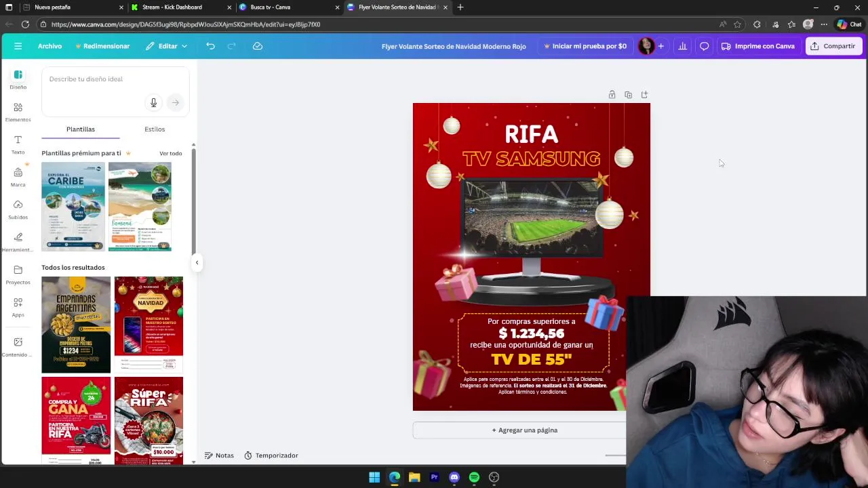The image size is (868, 488).
Task: Select the Compra y Gana rifa template
Action: point(76,420)
